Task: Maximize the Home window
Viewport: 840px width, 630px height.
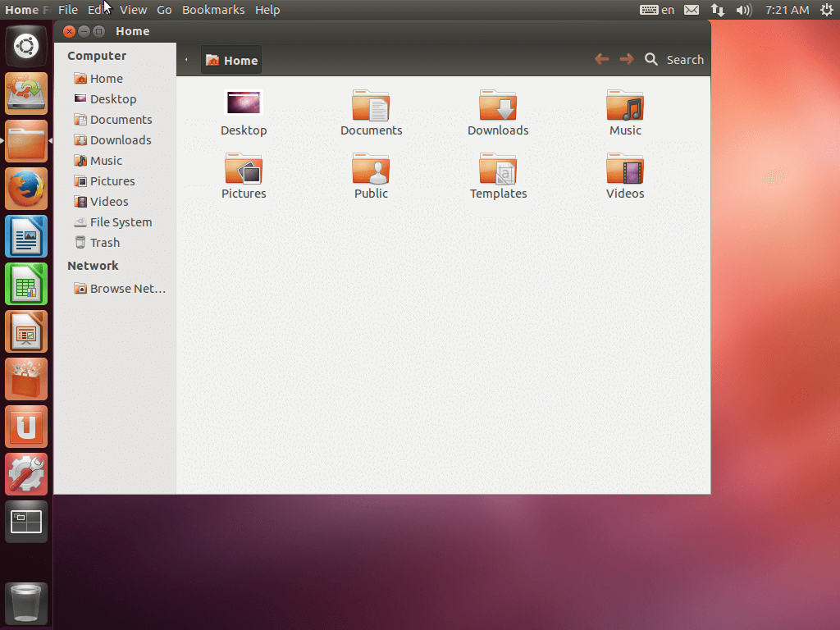Action: [99, 32]
